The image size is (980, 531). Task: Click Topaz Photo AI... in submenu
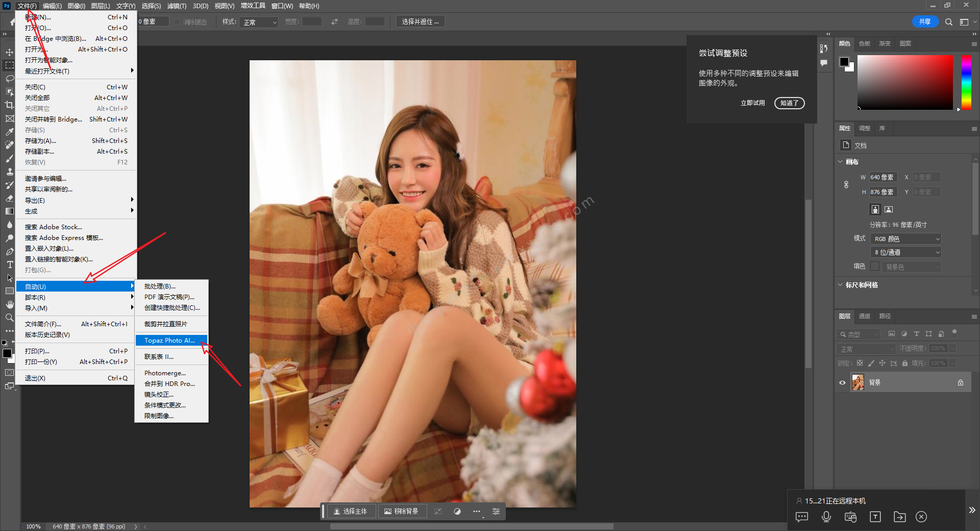point(170,340)
